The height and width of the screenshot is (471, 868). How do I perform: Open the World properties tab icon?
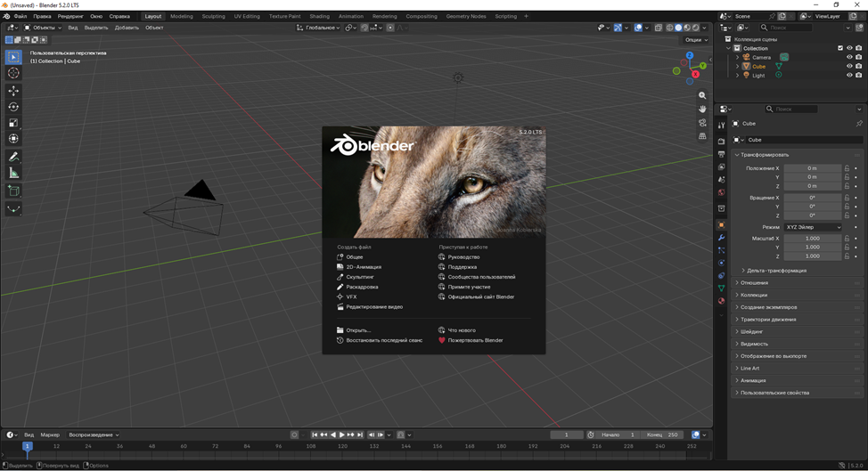tap(721, 192)
